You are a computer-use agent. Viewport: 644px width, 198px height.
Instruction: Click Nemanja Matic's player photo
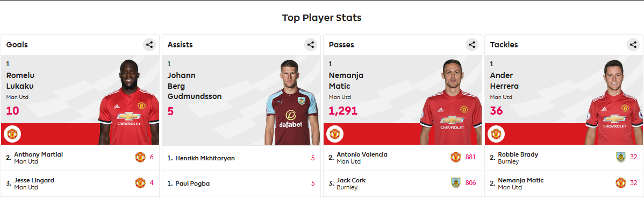(450, 102)
